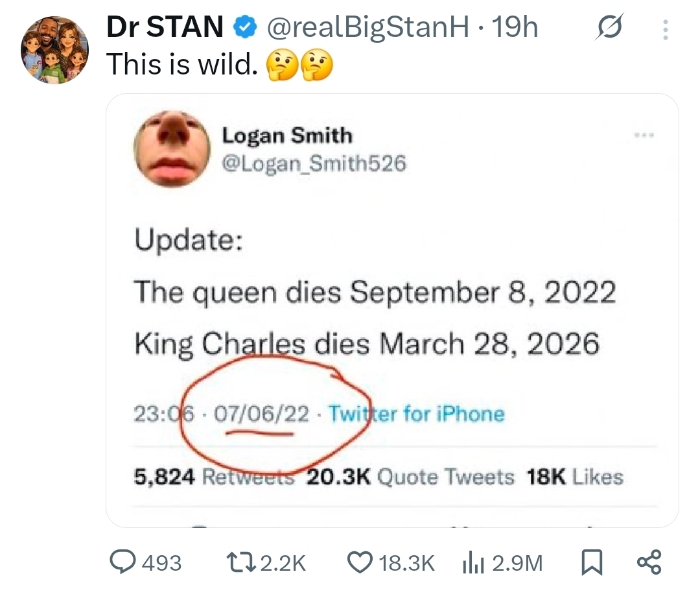Image resolution: width=700 pixels, height=596 pixels.
Task: Click 'Twitter for iPhone' source text
Action: click(x=416, y=413)
